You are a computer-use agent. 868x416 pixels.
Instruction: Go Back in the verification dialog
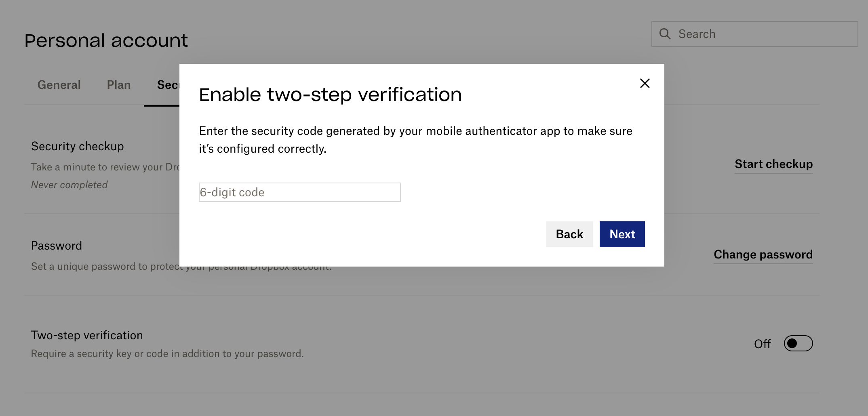569,234
